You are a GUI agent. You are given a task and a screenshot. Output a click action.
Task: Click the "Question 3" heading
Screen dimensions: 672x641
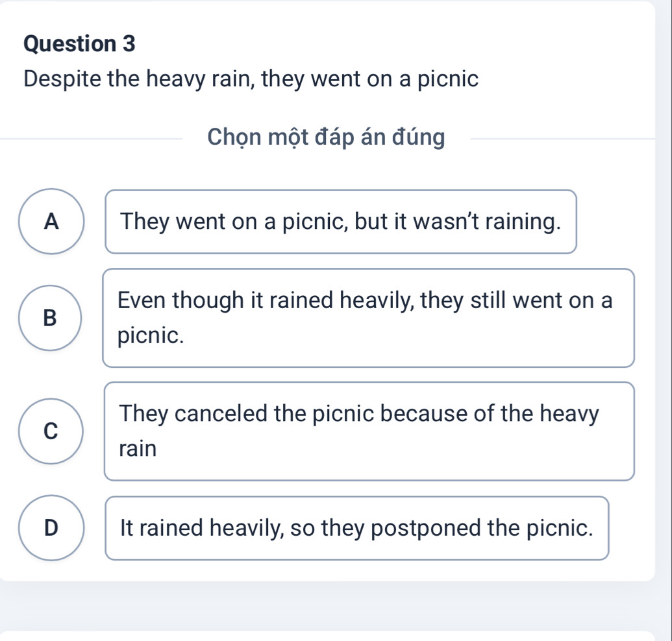pyautogui.click(x=79, y=44)
